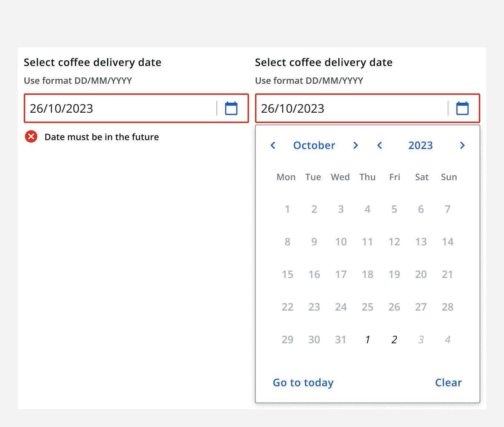
Task: Select November 1 in the calendar
Action: point(367,339)
